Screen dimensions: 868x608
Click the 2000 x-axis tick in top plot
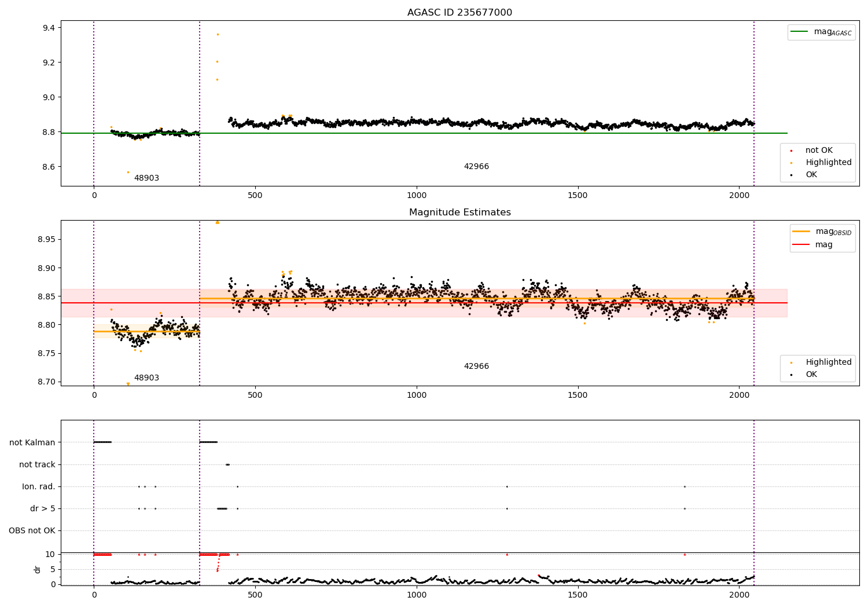[x=739, y=196]
